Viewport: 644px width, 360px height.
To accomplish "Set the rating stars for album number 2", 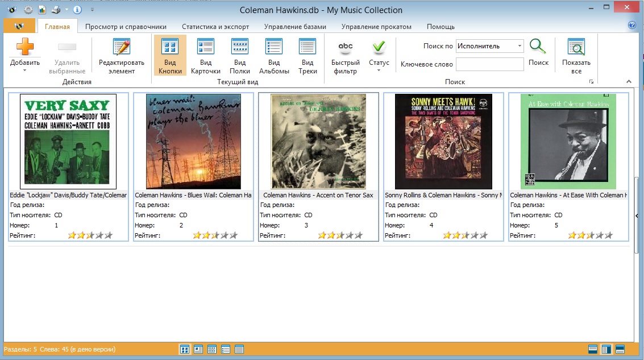I will [x=215, y=235].
